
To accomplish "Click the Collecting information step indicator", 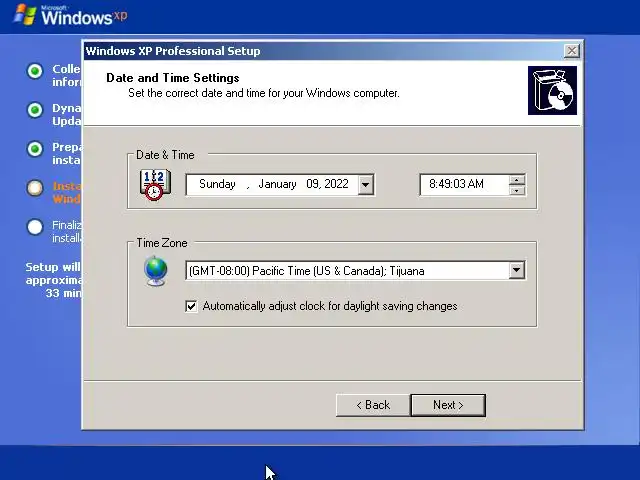I will tap(35, 71).
